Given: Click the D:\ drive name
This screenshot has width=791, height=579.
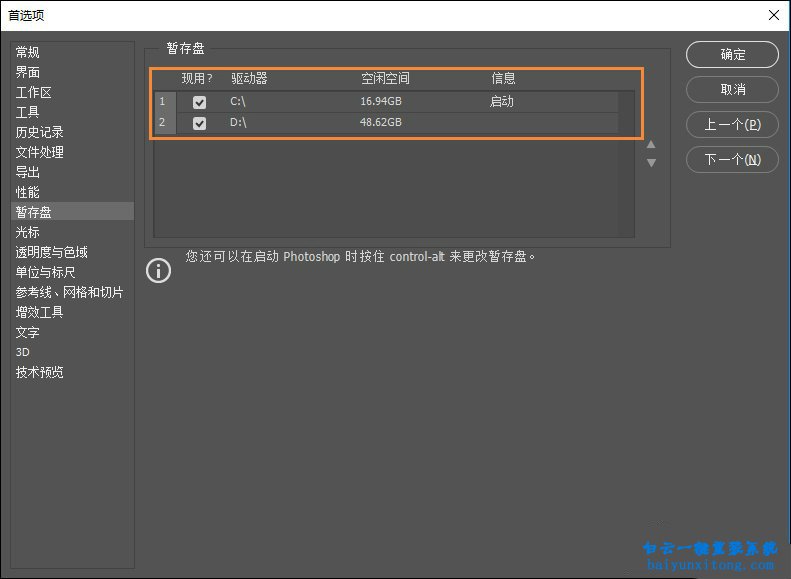Looking at the screenshot, I should tap(238, 122).
